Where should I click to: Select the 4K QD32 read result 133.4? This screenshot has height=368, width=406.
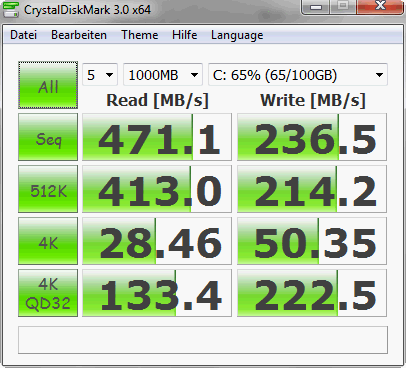tap(157, 293)
